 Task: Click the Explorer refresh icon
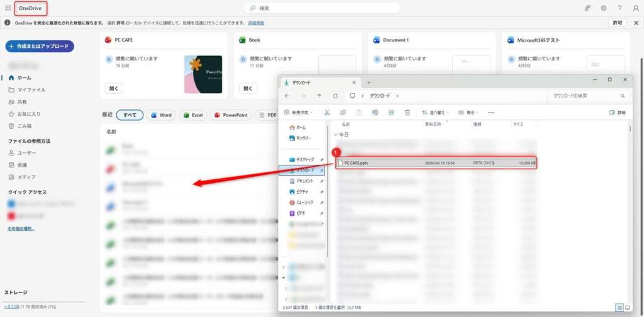(x=335, y=96)
